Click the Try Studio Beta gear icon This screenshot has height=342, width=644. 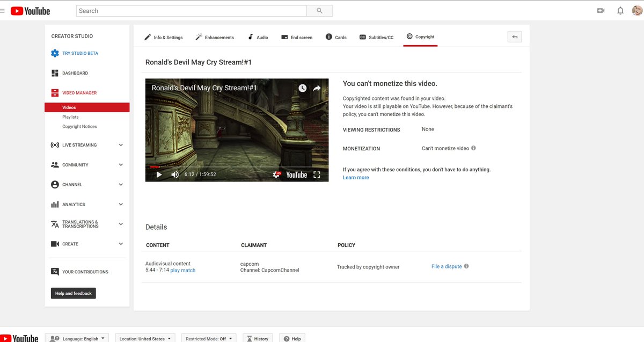(55, 53)
